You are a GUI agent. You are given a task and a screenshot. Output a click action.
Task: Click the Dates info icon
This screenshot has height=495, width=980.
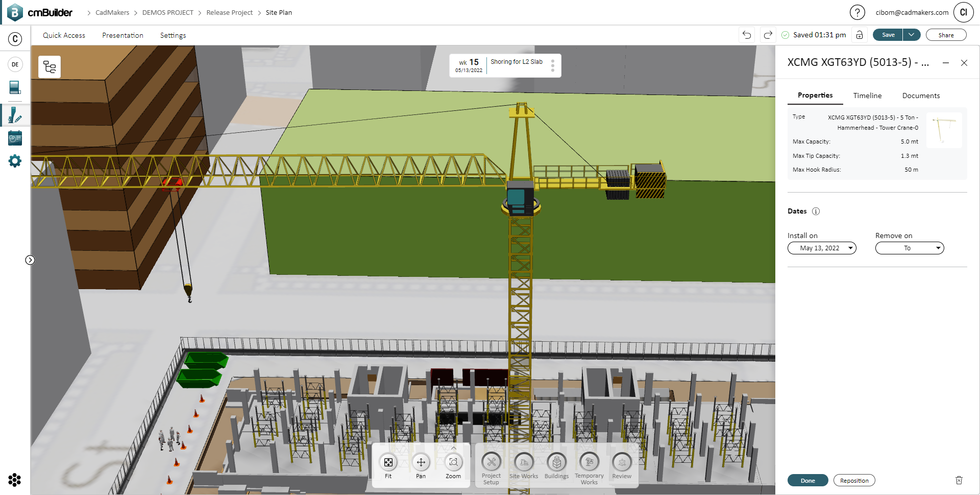click(x=816, y=211)
